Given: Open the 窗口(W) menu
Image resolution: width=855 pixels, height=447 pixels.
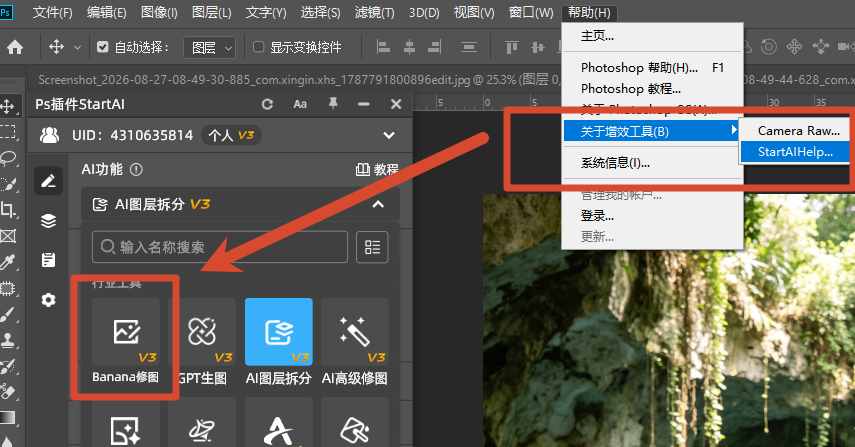Looking at the screenshot, I should (x=531, y=12).
